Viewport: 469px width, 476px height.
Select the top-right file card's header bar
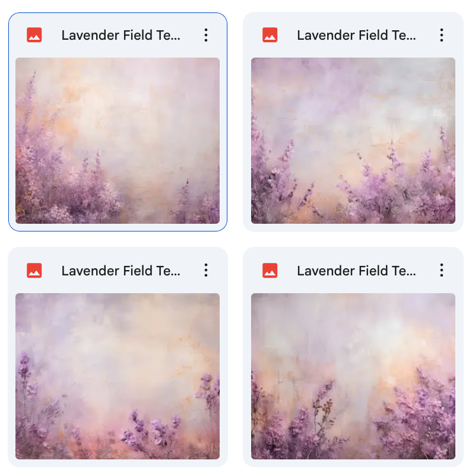tap(353, 35)
